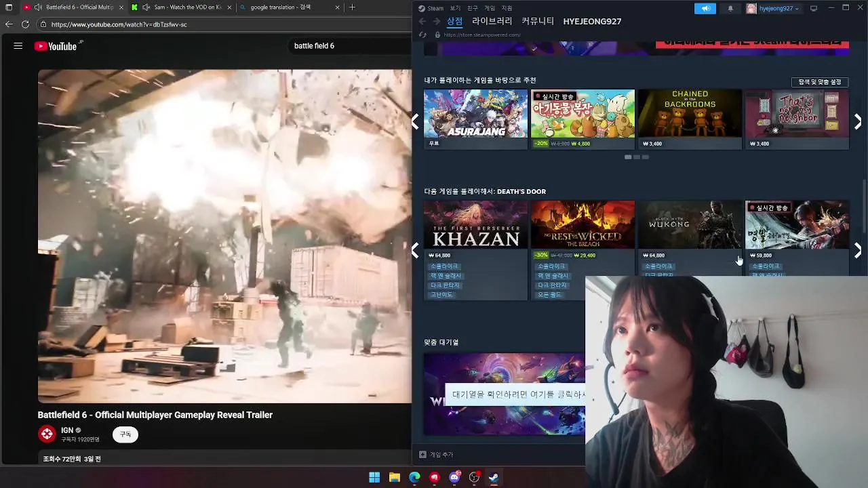868x488 pixels.
Task: Open the Chained in the Backrooms card
Action: [690, 119]
